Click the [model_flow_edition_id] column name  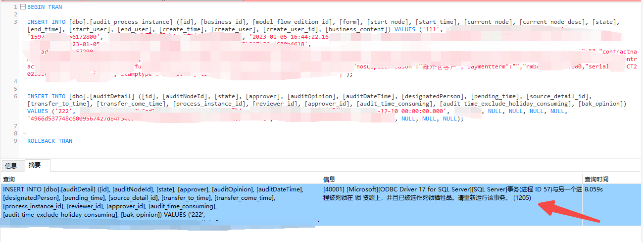[x=294, y=22]
